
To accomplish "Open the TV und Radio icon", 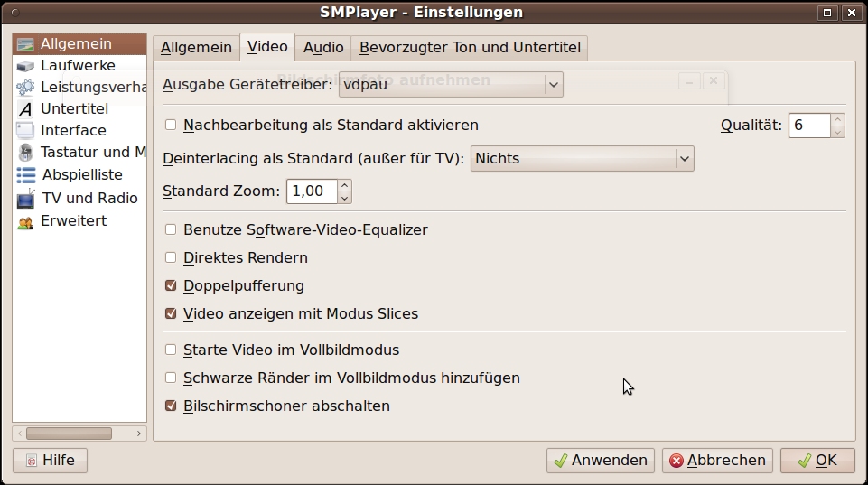I will point(25,198).
